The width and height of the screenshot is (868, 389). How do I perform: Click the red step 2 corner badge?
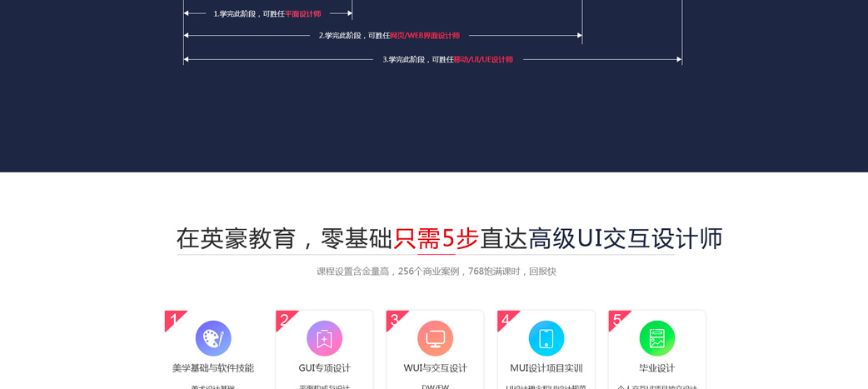285,319
